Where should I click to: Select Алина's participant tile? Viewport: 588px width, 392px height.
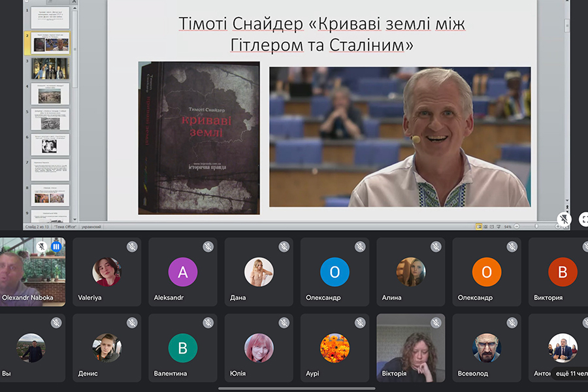[x=411, y=272]
